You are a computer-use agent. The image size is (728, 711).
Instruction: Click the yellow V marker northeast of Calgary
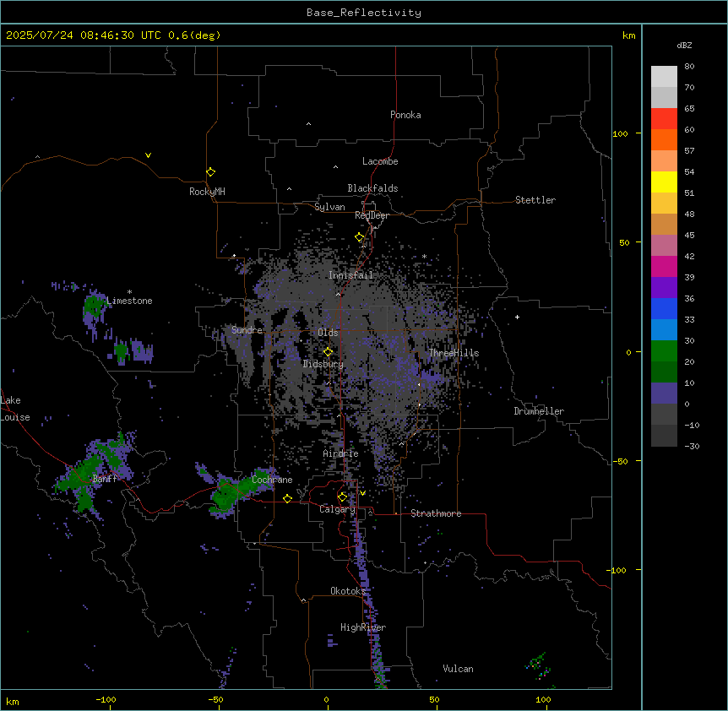[362, 493]
